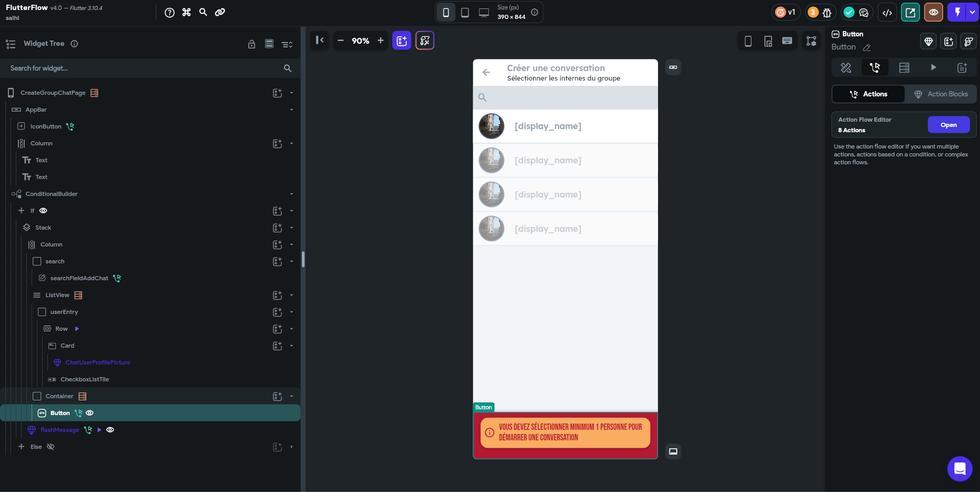
Task: Switch to the Properties panel ruler icon
Action: 846,67
